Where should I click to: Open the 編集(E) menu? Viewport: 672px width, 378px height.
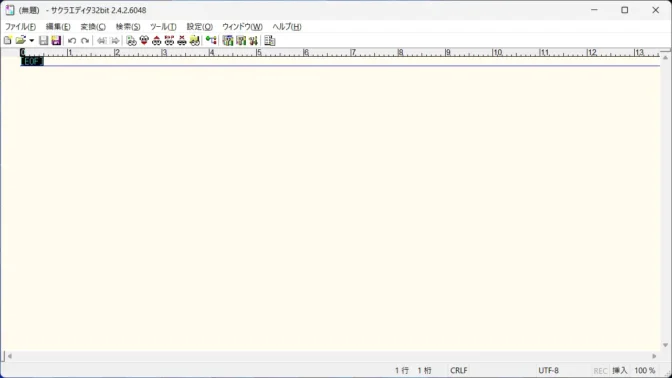pyautogui.click(x=58, y=27)
